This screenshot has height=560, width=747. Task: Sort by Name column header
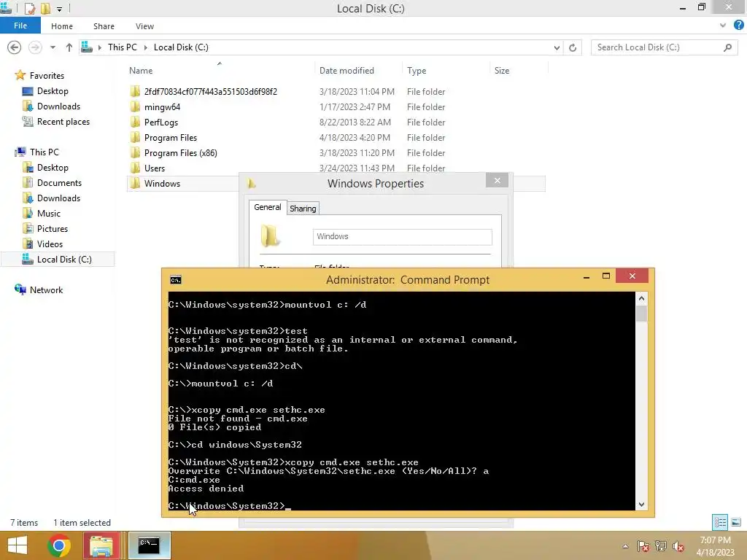point(141,71)
